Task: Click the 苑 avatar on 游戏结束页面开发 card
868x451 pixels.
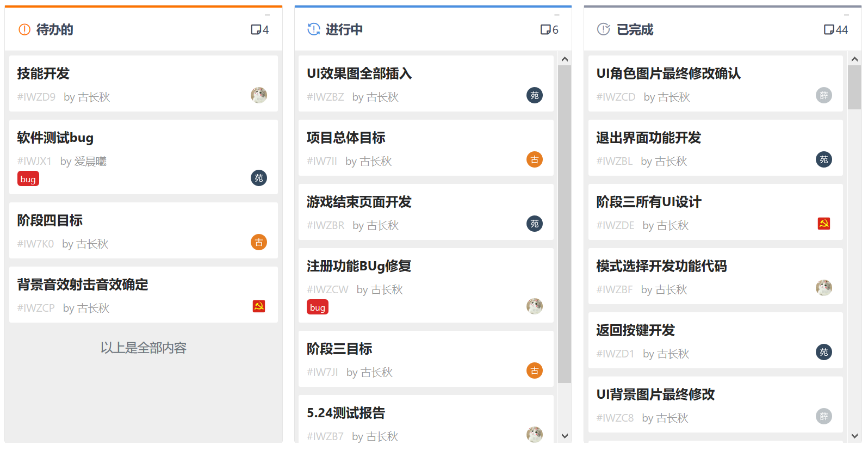Action: (x=535, y=224)
